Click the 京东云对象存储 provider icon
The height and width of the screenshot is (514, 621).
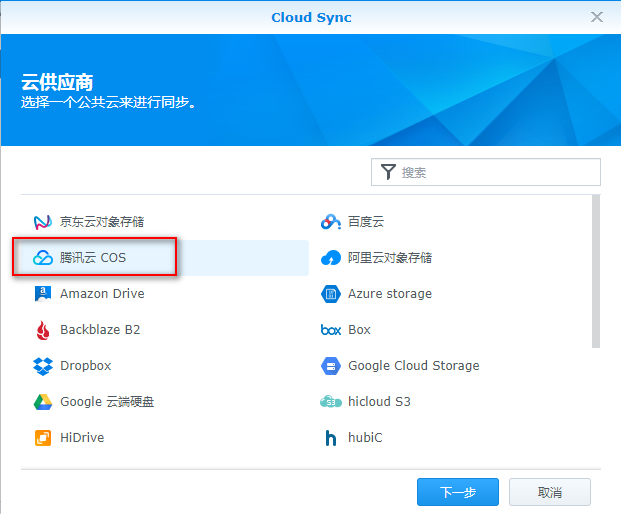click(x=42, y=222)
